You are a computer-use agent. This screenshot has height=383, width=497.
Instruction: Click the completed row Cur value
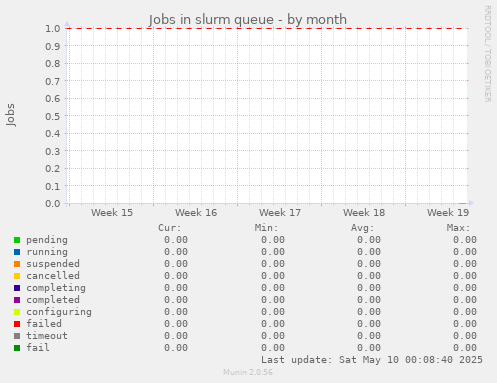point(176,300)
